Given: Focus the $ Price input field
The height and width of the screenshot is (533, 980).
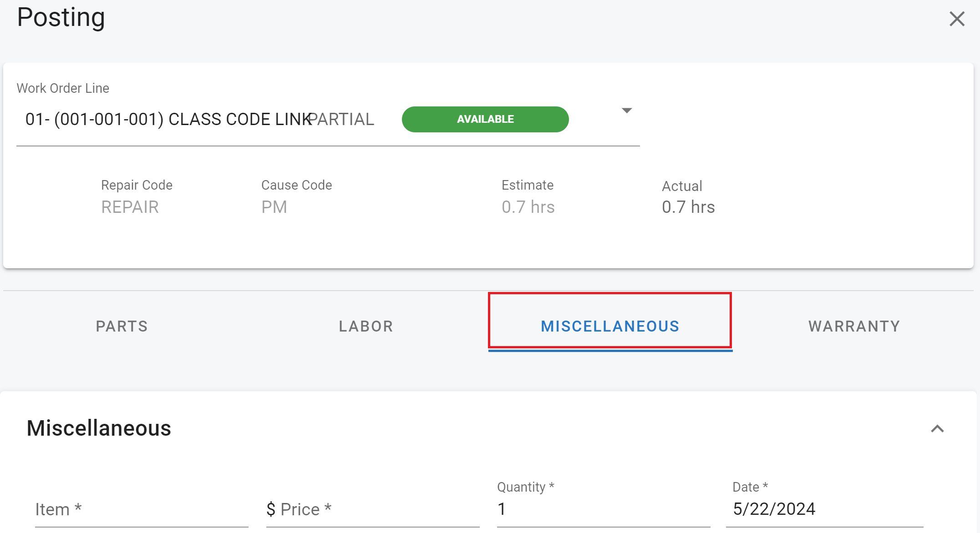Looking at the screenshot, I should click(372, 509).
